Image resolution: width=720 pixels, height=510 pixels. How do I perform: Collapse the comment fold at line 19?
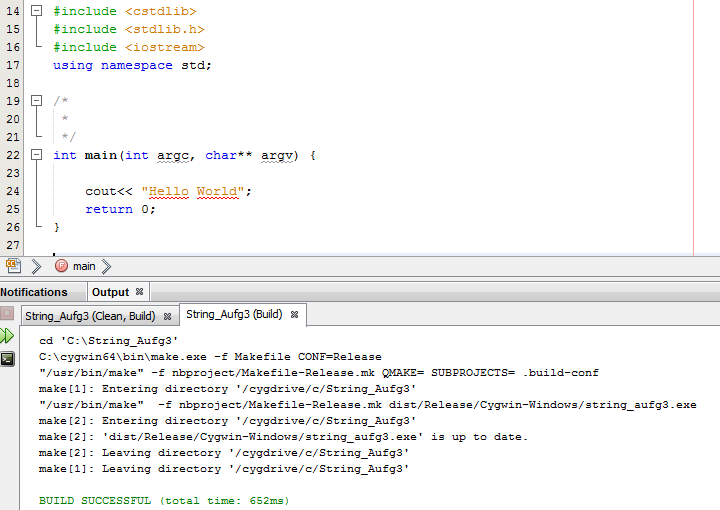click(37, 101)
